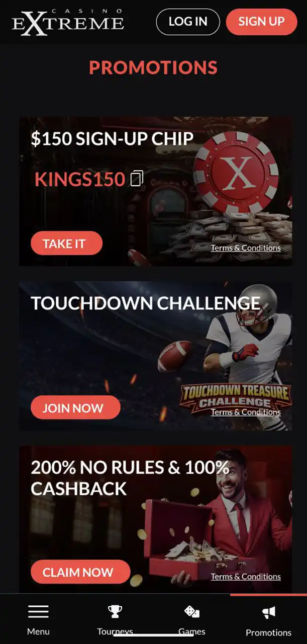
Task: Tap JOIN NOW for Touchdown Challenge
Action: pos(75,408)
